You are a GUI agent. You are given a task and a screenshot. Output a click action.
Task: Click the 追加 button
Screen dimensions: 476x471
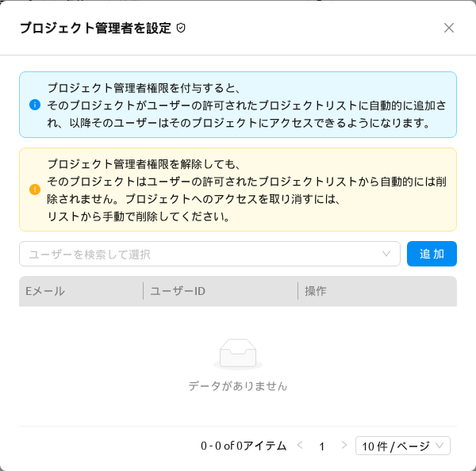(x=432, y=254)
